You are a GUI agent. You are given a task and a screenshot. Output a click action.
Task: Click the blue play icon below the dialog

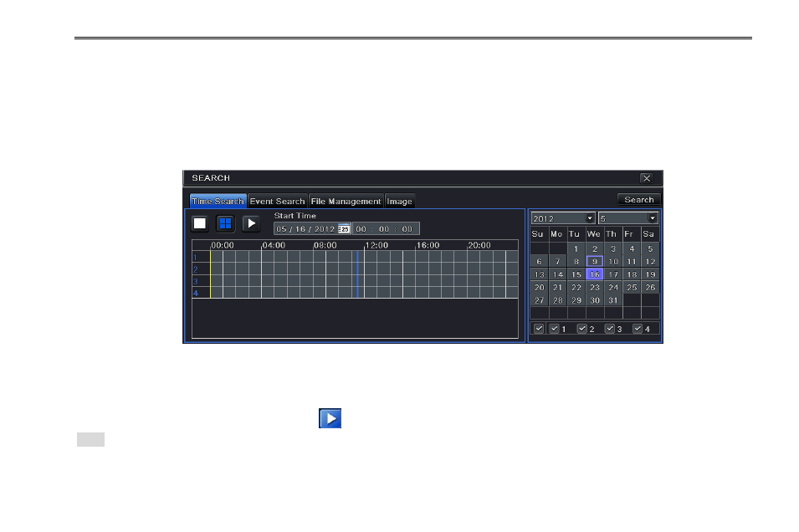tap(330, 418)
